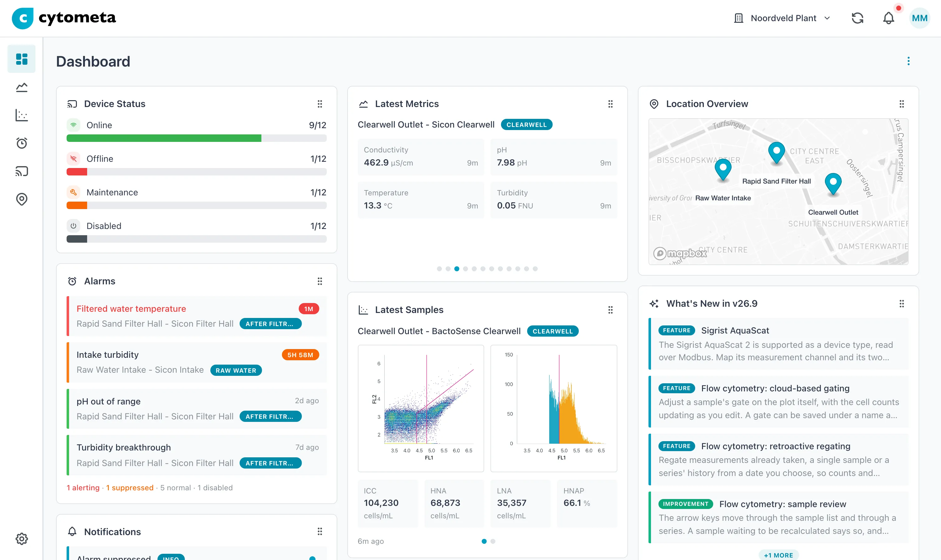Select the last Latest Metrics carousel dot

point(535,269)
